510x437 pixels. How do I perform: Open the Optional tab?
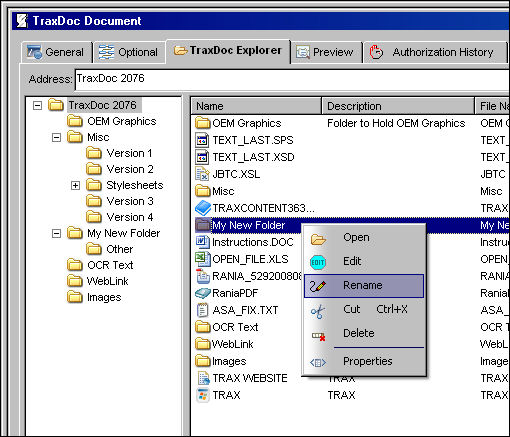[129, 52]
